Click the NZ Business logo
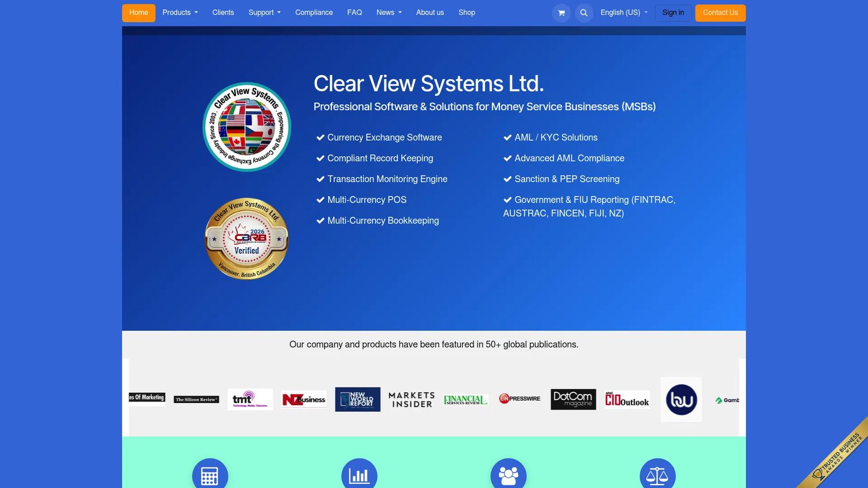 304,400
